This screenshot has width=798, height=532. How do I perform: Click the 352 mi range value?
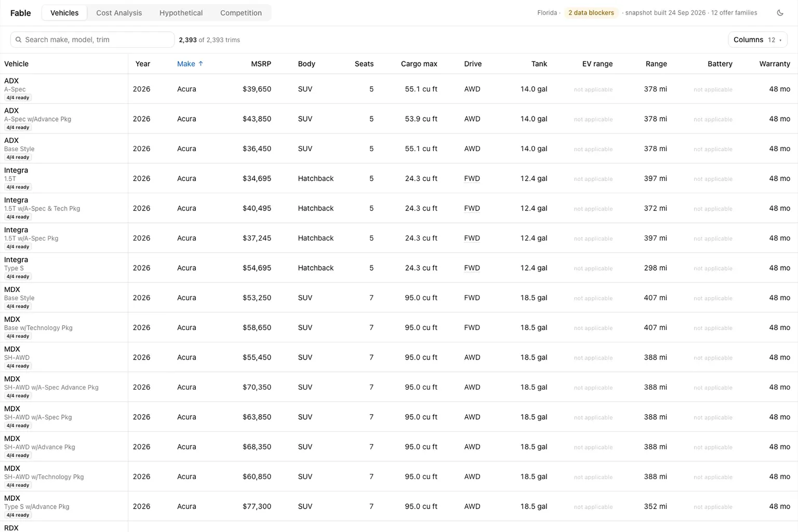655,506
